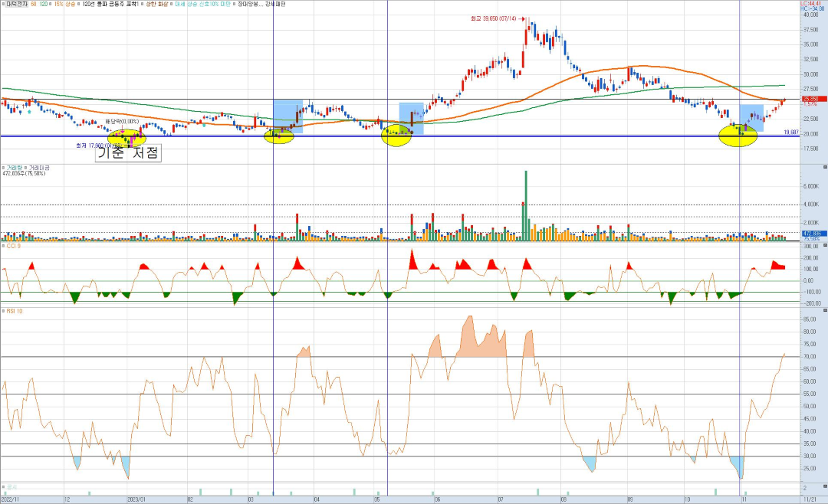
Task: Click the 472,836주(75.58%) volume readout
Action: tap(25, 174)
